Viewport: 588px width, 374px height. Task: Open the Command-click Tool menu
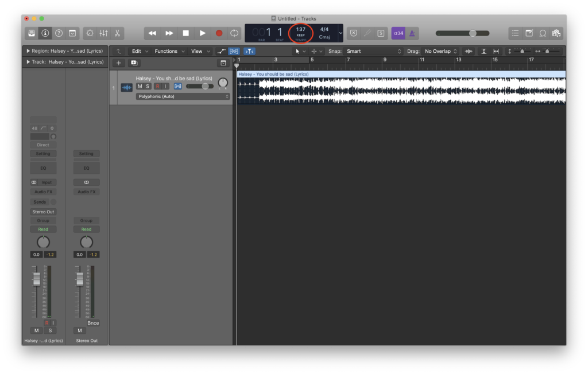click(316, 52)
